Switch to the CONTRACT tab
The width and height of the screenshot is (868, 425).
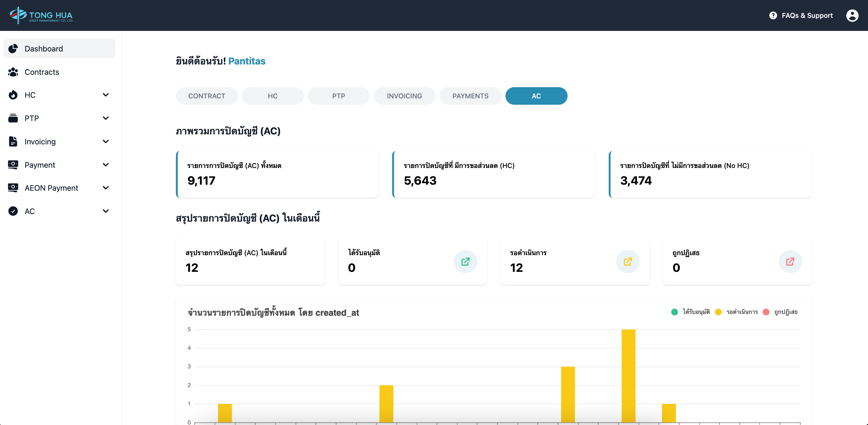(x=207, y=96)
